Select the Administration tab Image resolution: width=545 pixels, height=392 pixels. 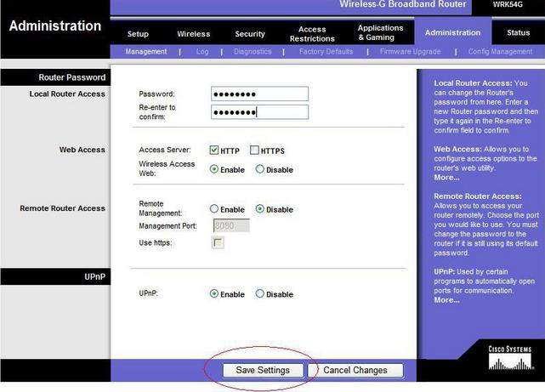pos(452,32)
